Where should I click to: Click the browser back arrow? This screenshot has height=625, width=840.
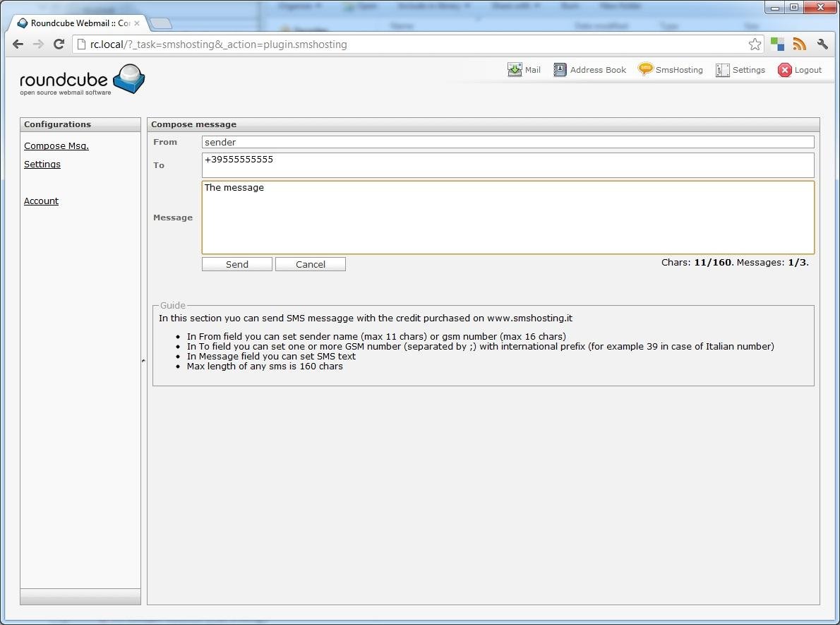pyautogui.click(x=17, y=44)
